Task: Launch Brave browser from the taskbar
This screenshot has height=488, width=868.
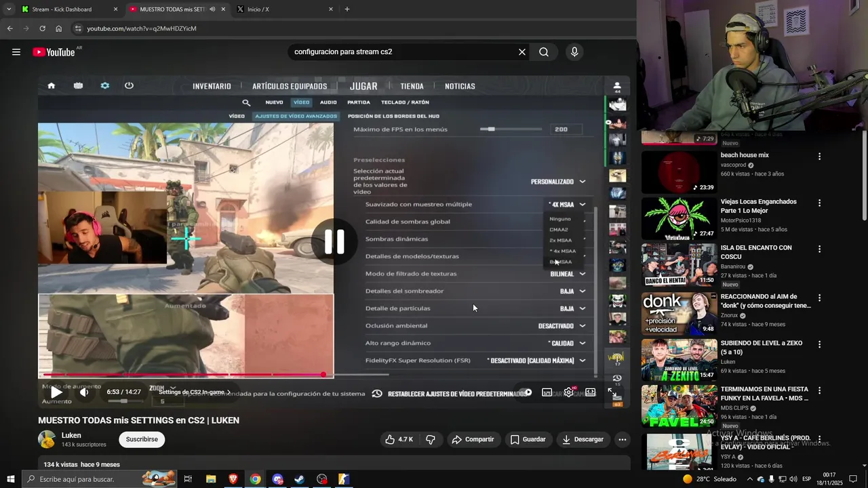Action: click(x=233, y=479)
